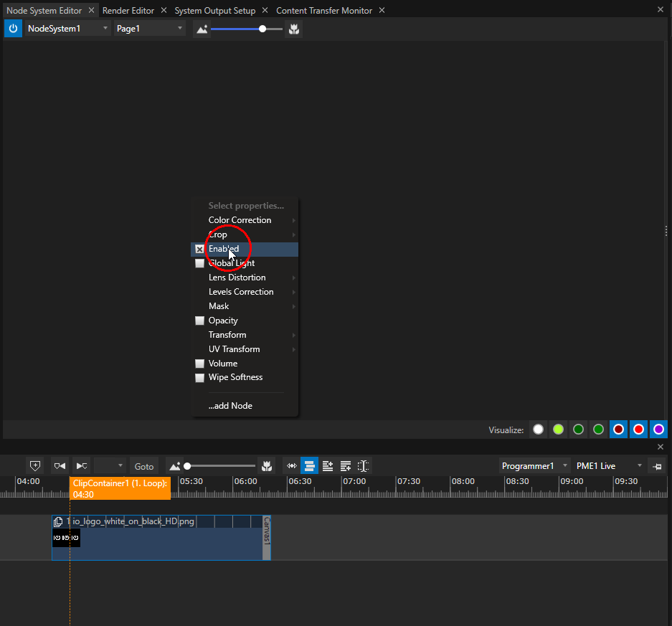Open the Color Correction menu entry
Screen dimensions: 672x626
click(x=245, y=220)
